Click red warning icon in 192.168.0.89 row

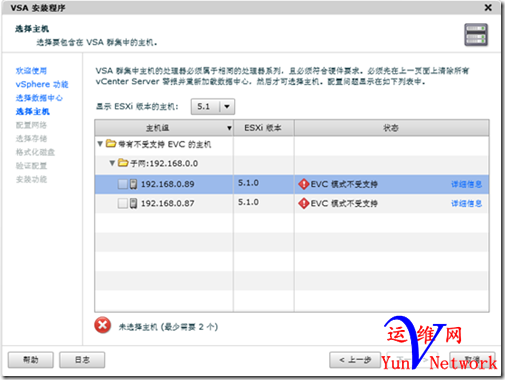tap(303, 184)
